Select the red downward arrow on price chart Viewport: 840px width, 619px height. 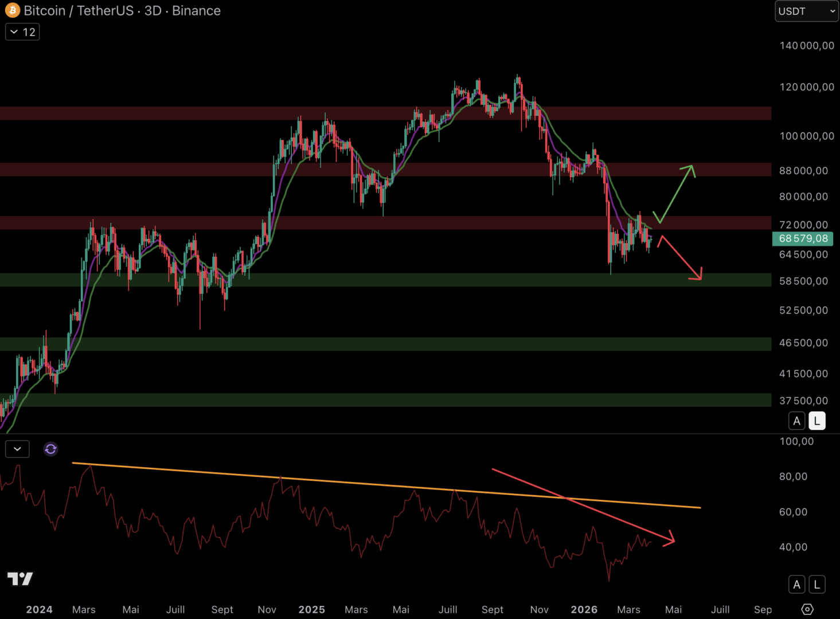(681, 258)
